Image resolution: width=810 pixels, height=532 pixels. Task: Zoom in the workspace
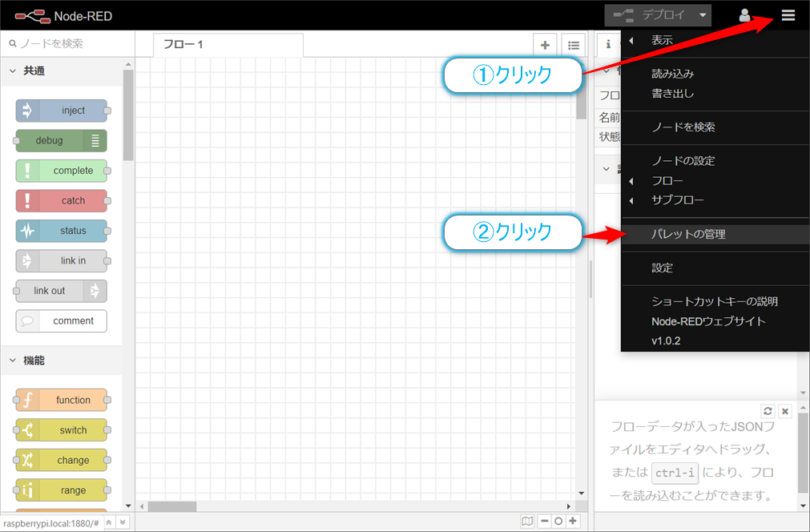572,521
